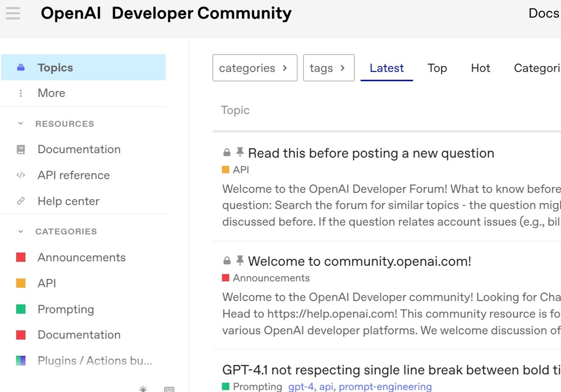Screen dimensions: 561x392
Task: Open the categories filter dropdown
Action: point(254,68)
